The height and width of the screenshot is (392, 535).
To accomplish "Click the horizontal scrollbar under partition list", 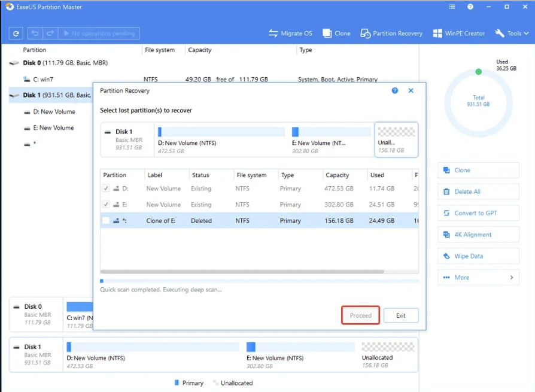I will click(242, 272).
